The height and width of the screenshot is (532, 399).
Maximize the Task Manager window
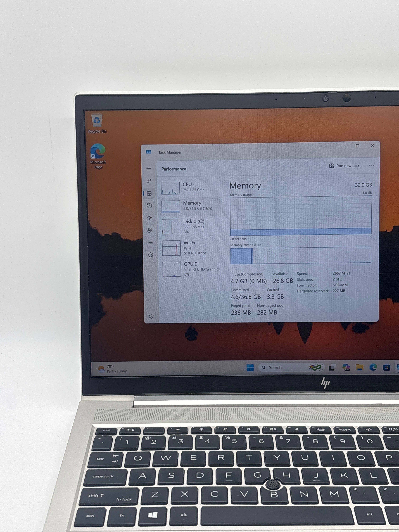coord(357,146)
